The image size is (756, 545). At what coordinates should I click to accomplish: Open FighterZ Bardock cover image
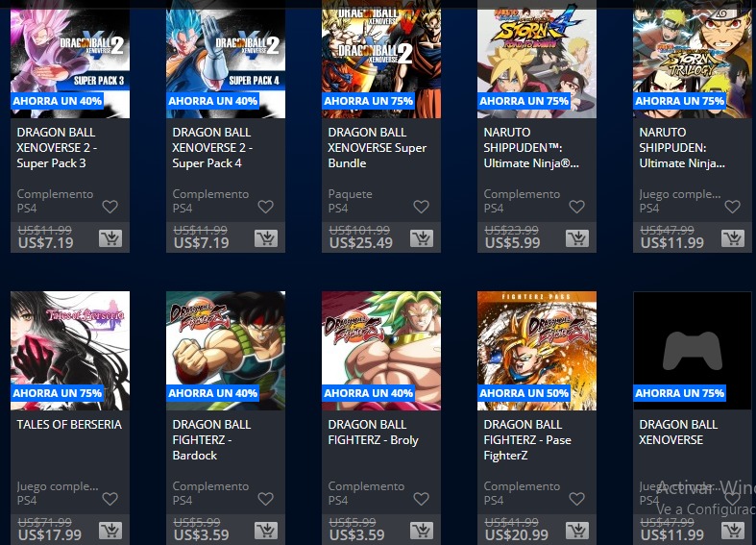(226, 351)
